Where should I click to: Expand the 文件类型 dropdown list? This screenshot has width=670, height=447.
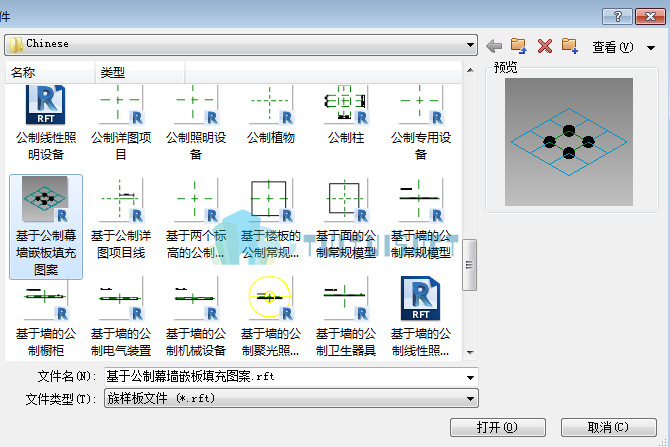tap(470, 399)
